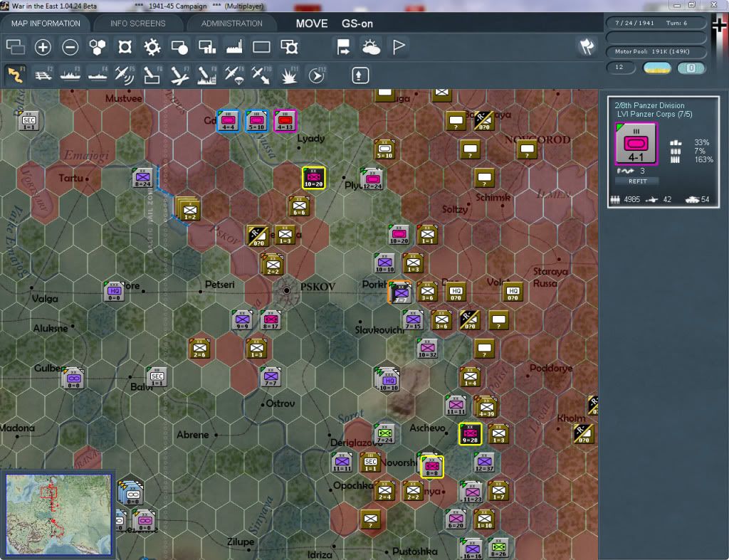
Task: Click the pennant flag outline icon
Action: pyautogui.click(x=399, y=47)
